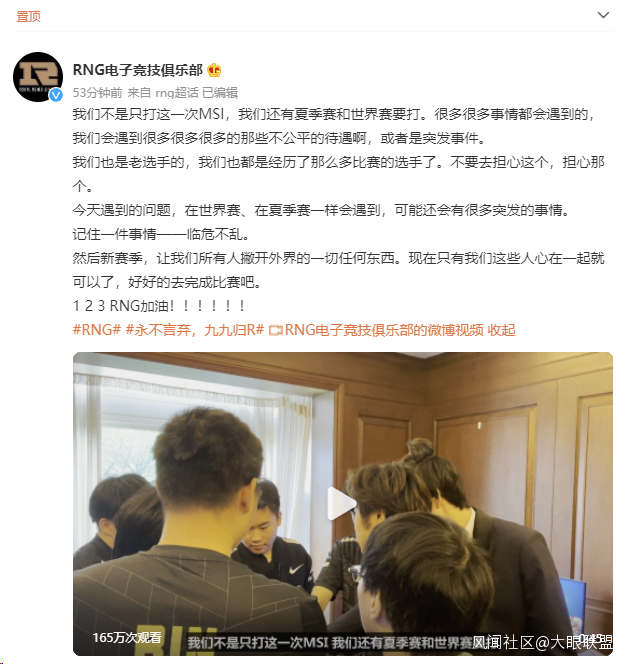Click the 凤闻社区@大眼联盟 watermark
The width and height of the screenshot is (625, 664).
tap(542, 642)
